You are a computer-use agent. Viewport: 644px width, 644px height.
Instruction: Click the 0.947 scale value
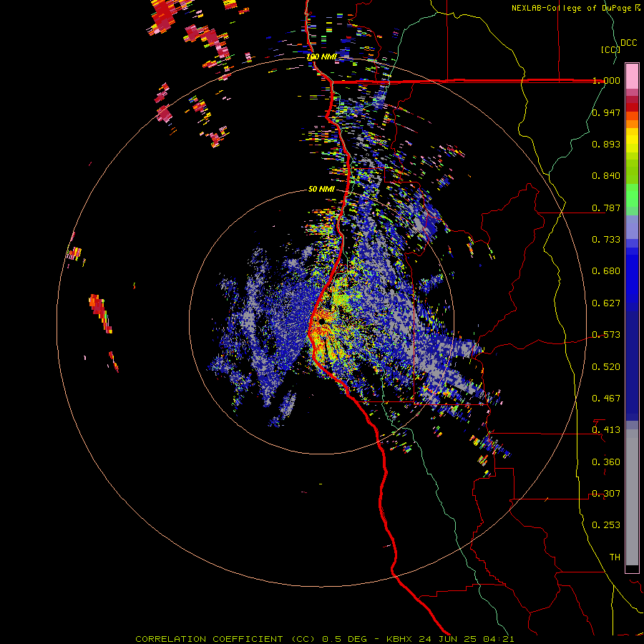click(x=606, y=112)
